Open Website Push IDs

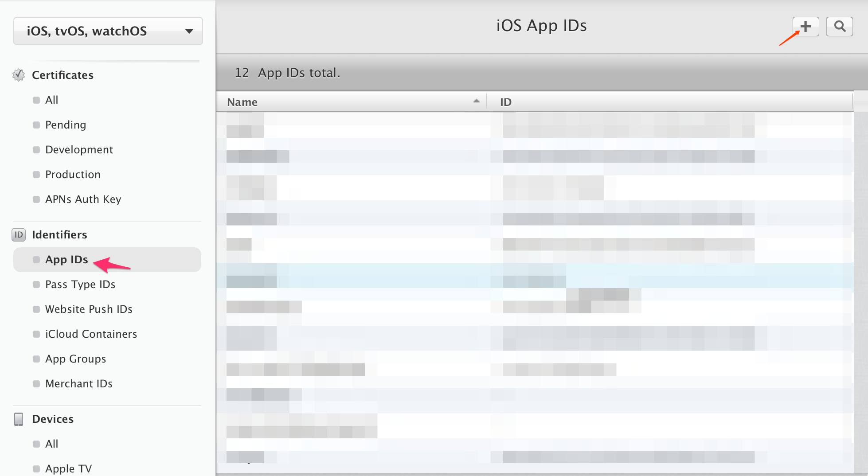point(89,309)
